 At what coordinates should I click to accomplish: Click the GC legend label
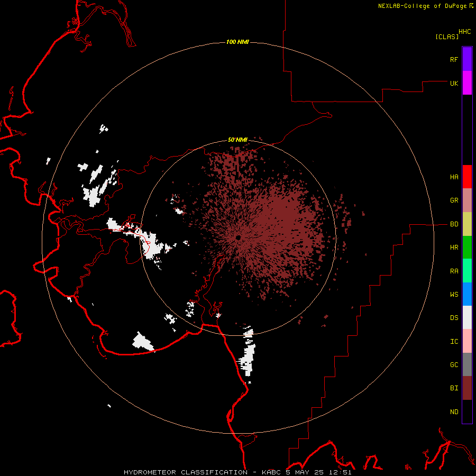[454, 365]
